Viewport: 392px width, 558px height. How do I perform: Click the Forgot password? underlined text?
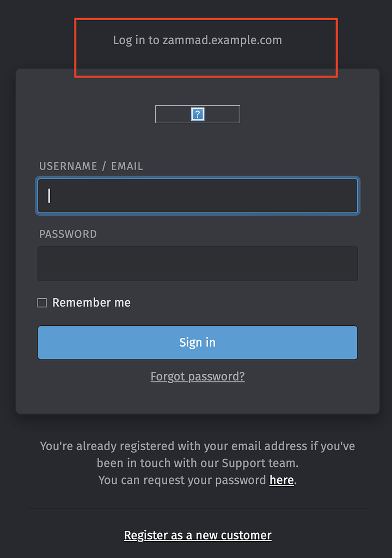[x=197, y=376]
